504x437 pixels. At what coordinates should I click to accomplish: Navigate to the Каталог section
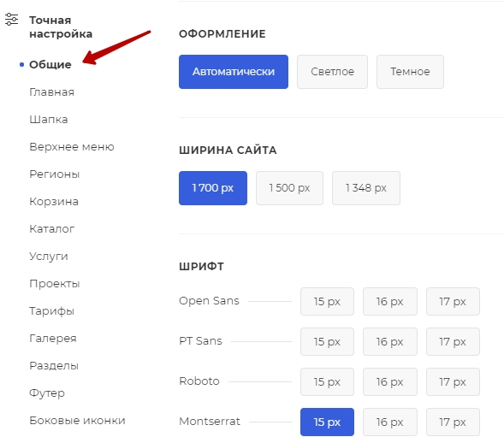pyautogui.click(x=51, y=229)
